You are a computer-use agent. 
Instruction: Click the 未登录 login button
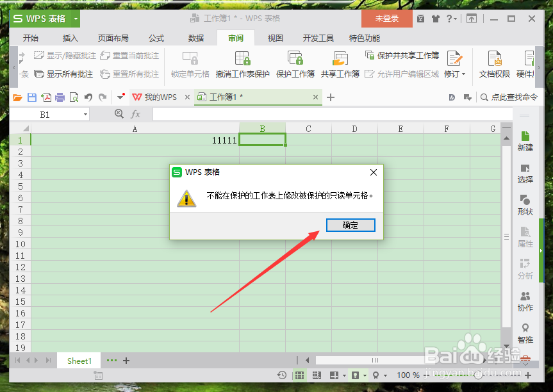click(386, 19)
